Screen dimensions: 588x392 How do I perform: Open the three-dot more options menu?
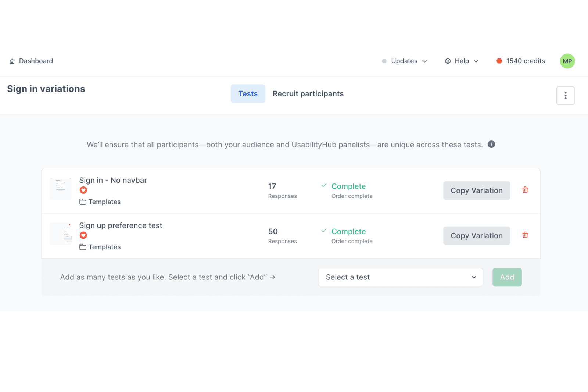click(x=565, y=96)
